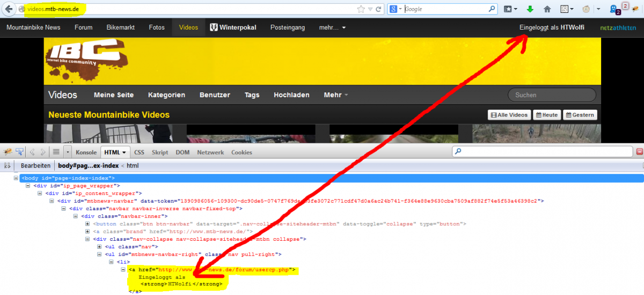This screenshot has height=295, width=644.
Task: Open the 'Eingeloggt als HTWolfi' link
Action: coord(552,27)
